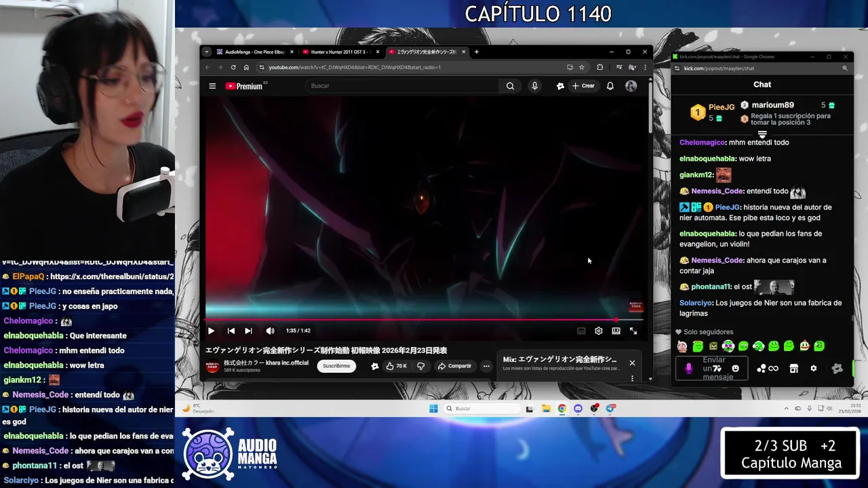
Task: Like the video with 70 K thumbs-up
Action: pos(397,366)
